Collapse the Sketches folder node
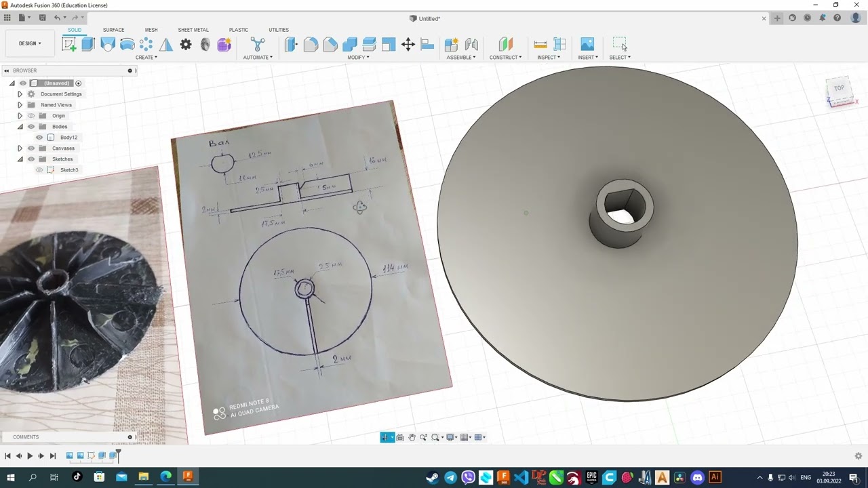Image resolution: width=868 pixels, height=488 pixels. click(20, 159)
